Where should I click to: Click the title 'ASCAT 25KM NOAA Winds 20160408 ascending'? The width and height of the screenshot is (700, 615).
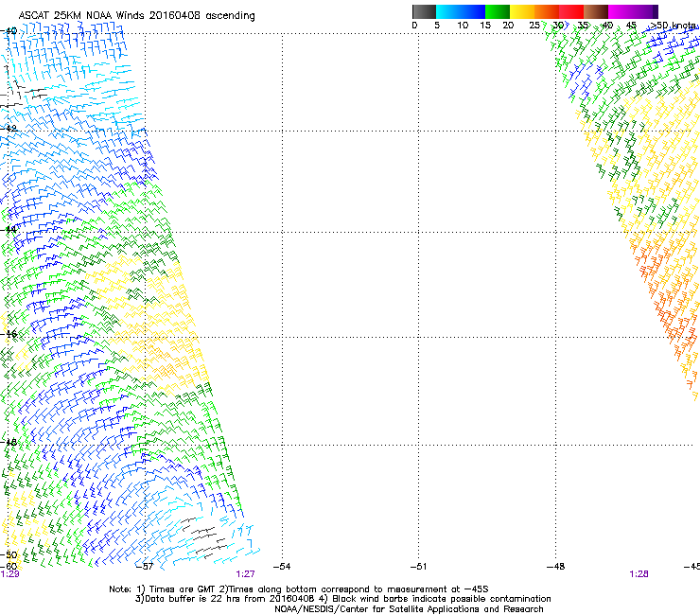(x=136, y=16)
